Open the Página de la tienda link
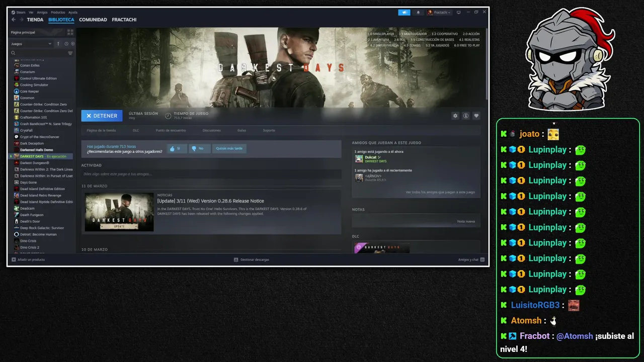This screenshot has width=644, height=362. click(101, 130)
